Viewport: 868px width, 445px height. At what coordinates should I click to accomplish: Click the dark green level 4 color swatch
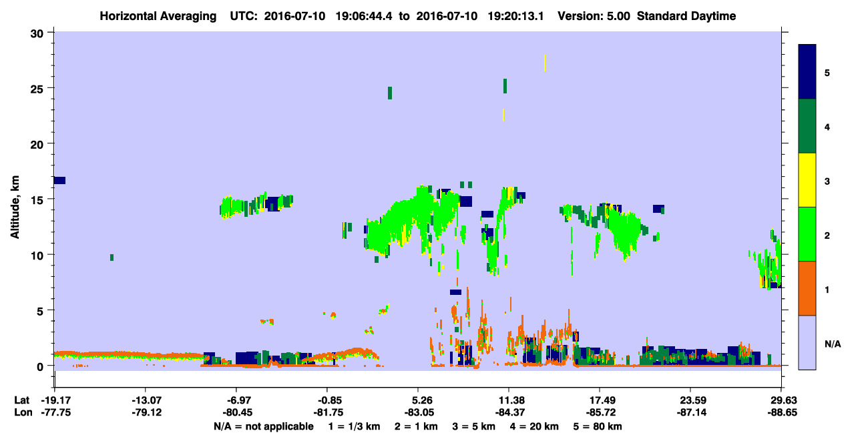point(807,126)
